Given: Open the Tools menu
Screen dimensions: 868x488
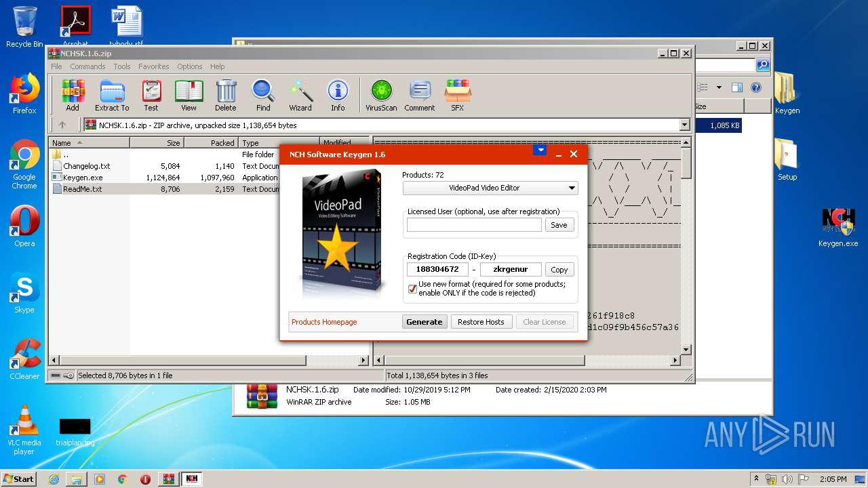Looking at the screenshot, I should click(122, 66).
